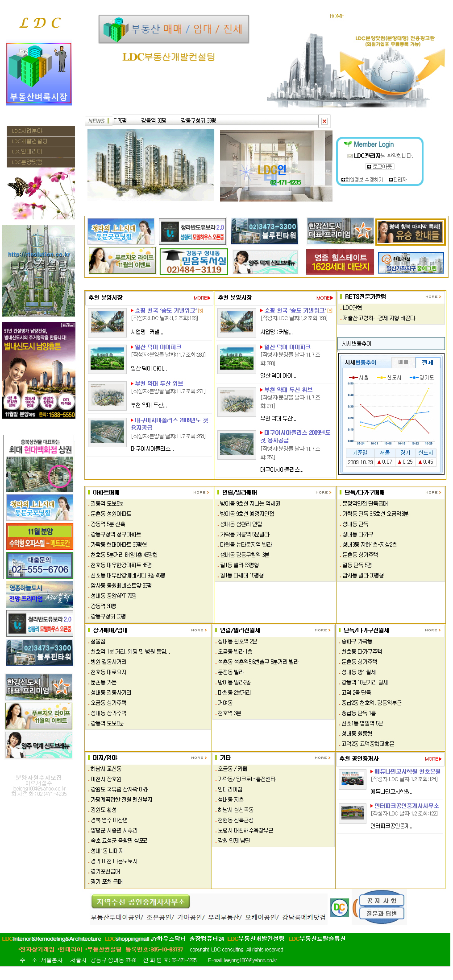Viewport: 453px width, 980px height.
Task: Open the 양주 덕계 신도브래뉴 banner in the banner grid
Action: pyautogui.click(x=266, y=262)
